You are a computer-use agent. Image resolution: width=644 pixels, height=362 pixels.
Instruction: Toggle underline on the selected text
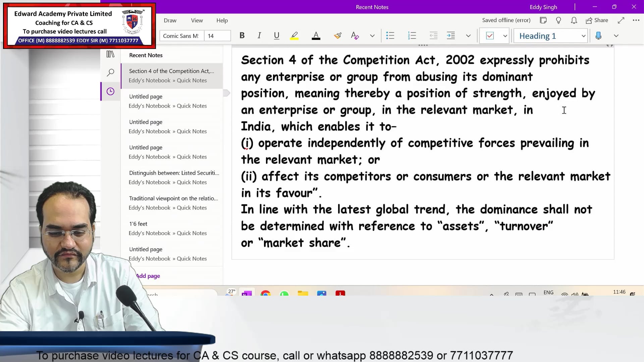pyautogui.click(x=276, y=36)
